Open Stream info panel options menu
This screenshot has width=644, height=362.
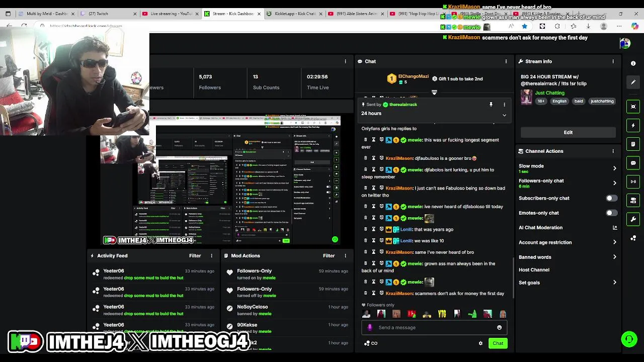point(613,61)
